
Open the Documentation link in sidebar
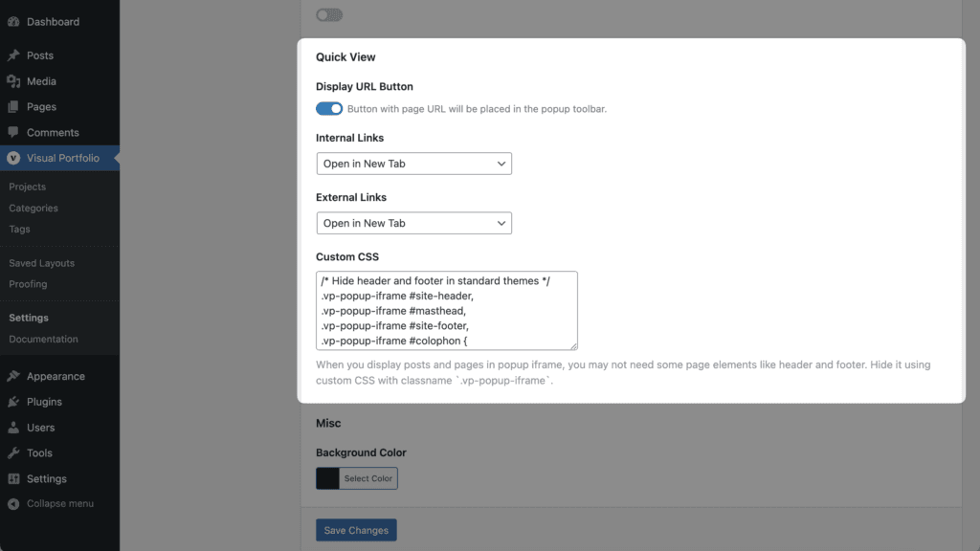pos(43,340)
